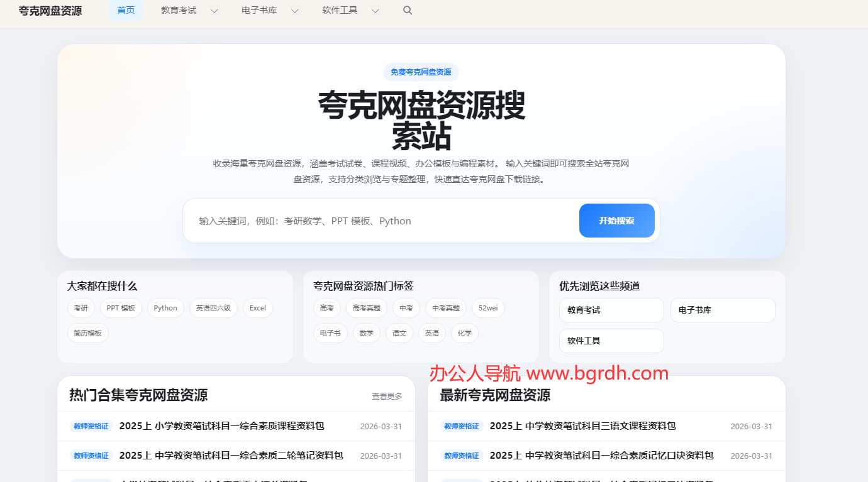
Task: Click the 夸克网盘资源 site logo
Action: pos(50,11)
